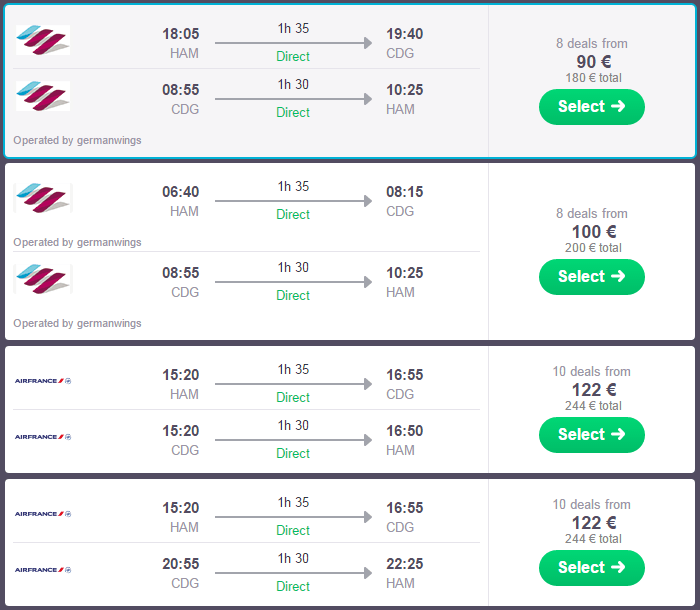
Task: Select the 100 € flight deal
Action: point(591,277)
